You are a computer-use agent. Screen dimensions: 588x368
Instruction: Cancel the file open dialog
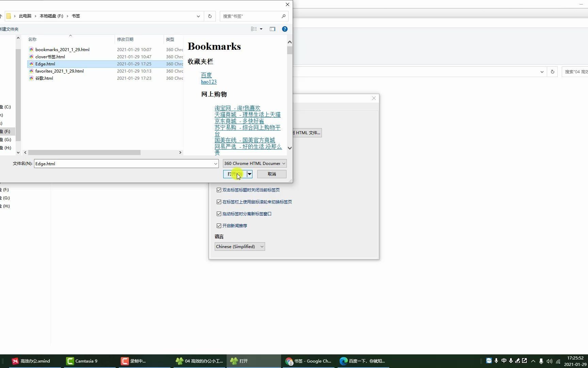[272, 174]
